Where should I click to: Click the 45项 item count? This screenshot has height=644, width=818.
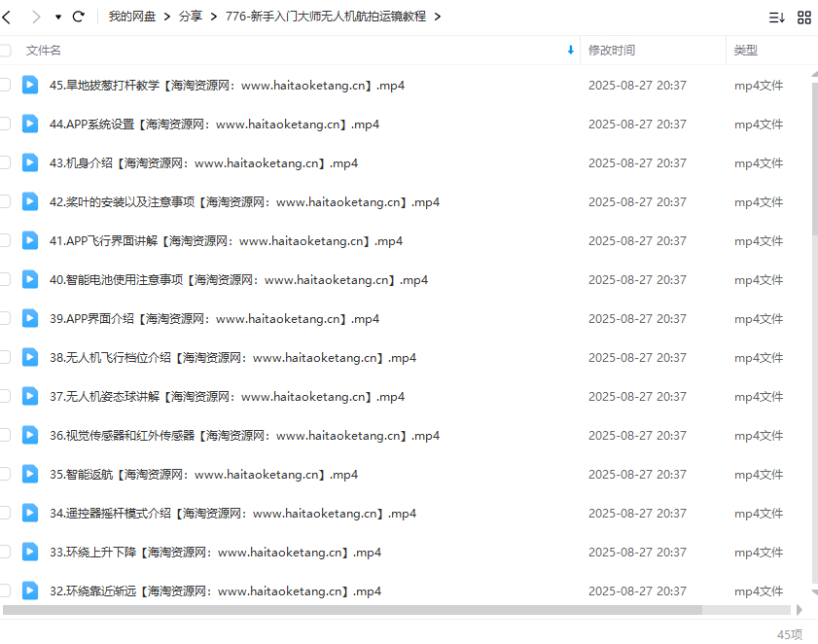[x=790, y=634]
